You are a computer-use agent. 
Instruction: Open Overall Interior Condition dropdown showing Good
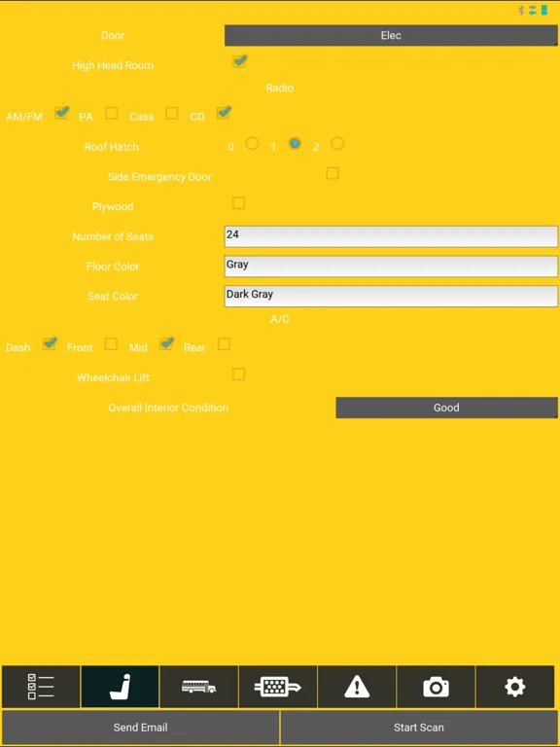point(446,408)
